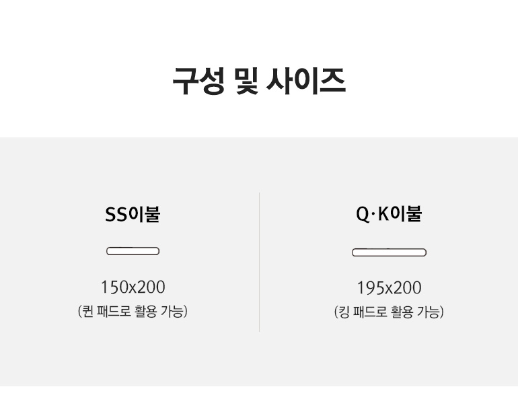This screenshot has width=518, height=420.
Task: Click the letter K in Q·K이불
Action: point(383,214)
